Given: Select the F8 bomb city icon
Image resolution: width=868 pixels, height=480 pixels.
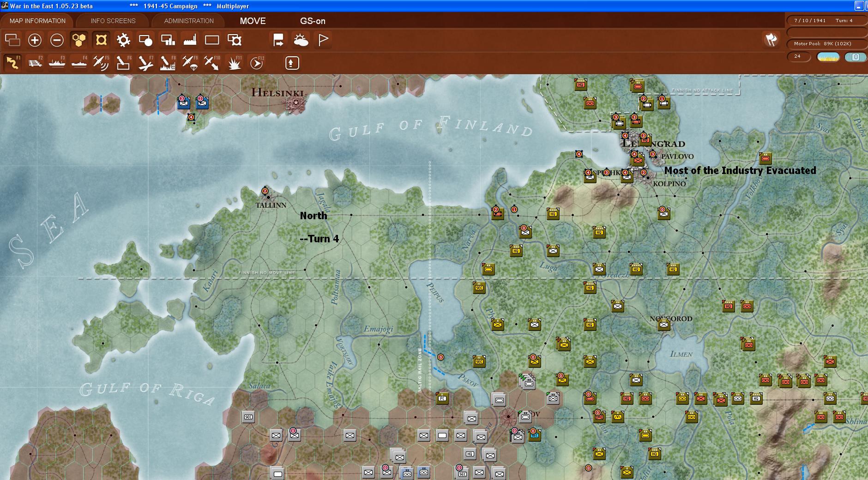Looking at the screenshot, I should (x=168, y=63).
